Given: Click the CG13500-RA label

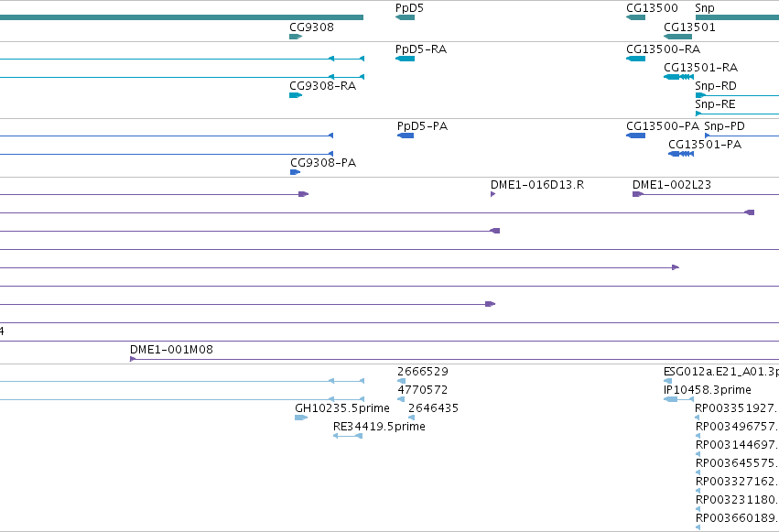Looking at the screenshot, I should tap(664, 49).
